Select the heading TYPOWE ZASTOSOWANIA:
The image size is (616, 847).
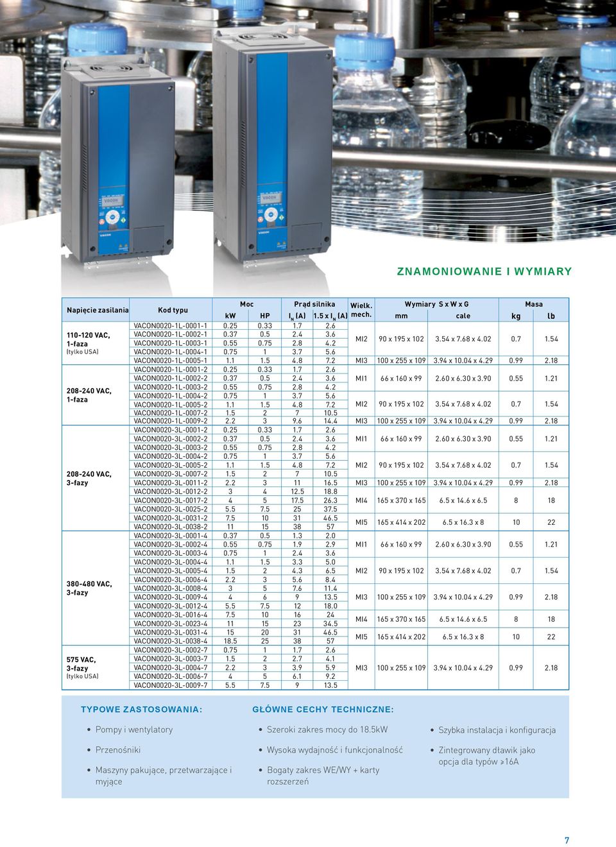[x=141, y=710]
